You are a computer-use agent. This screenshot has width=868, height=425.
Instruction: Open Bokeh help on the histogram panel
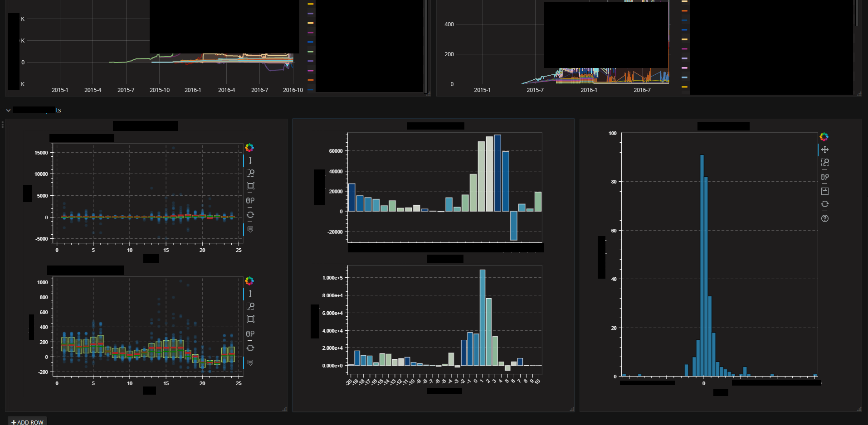[x=825, y=218]
